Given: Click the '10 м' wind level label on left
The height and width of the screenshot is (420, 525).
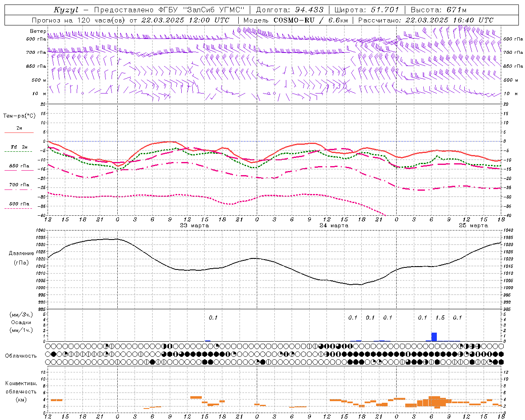Looking at the screenshot, I should pyautogui.click(x=39, y=94).
